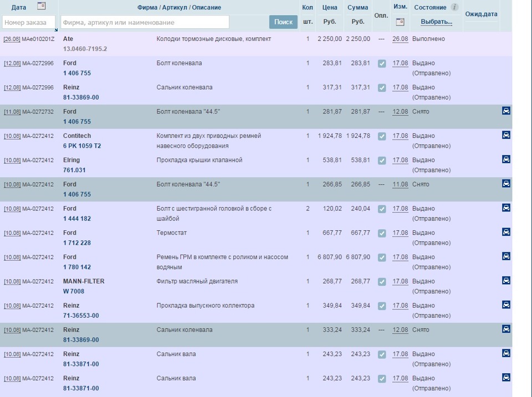Focus the Номер заказа input field
This screenshot has height=397, width=532.
(29, 22)
